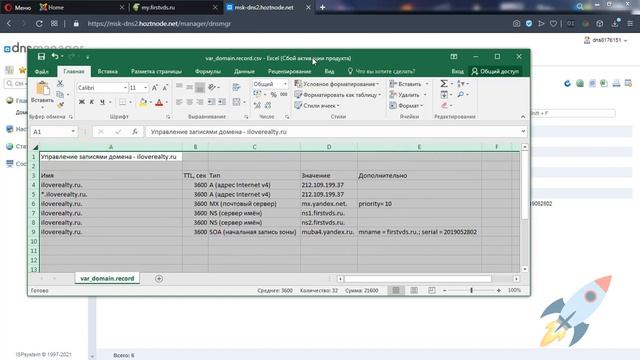Zoom in with the plus button
This screenshot has height=360, width=640.
[x=498, y=290]
